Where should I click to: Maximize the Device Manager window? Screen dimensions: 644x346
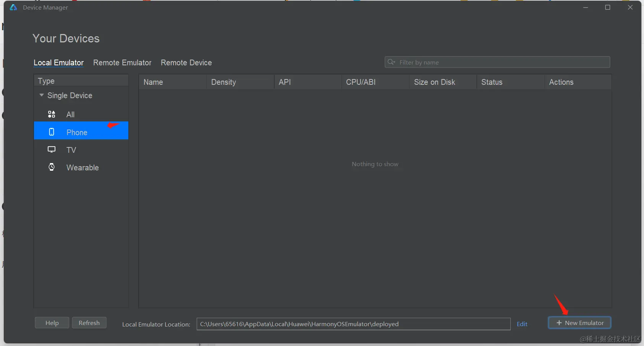coord(608,7)
